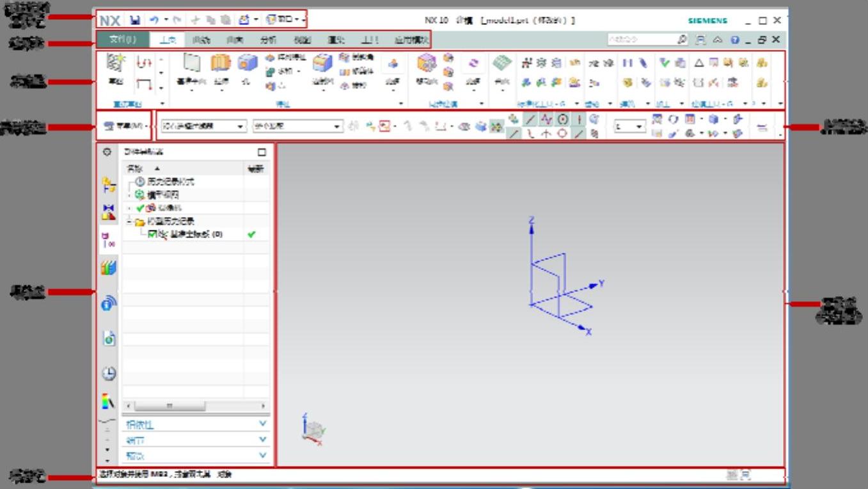Screen dimensions: 868x489
Task: Open the 窗口 window-switch dropdown
Action: [x=284, y=20]
